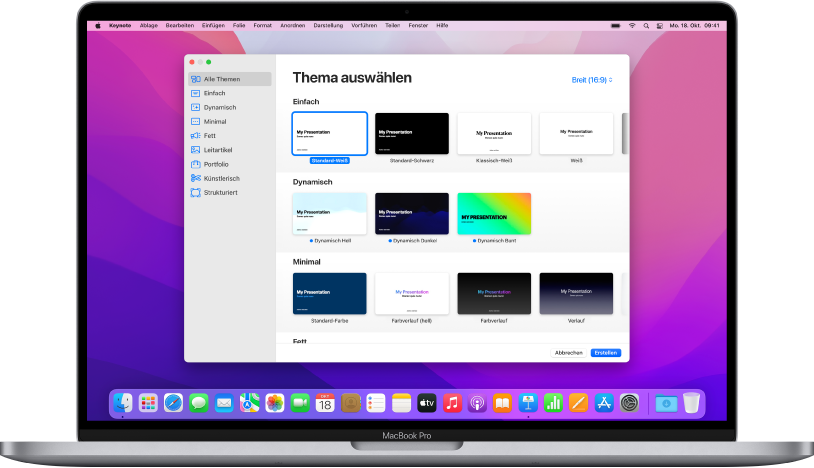Open the Contacts app in Dock
Viewport: 814px width, 468px height.
click(x=351, y=403)
